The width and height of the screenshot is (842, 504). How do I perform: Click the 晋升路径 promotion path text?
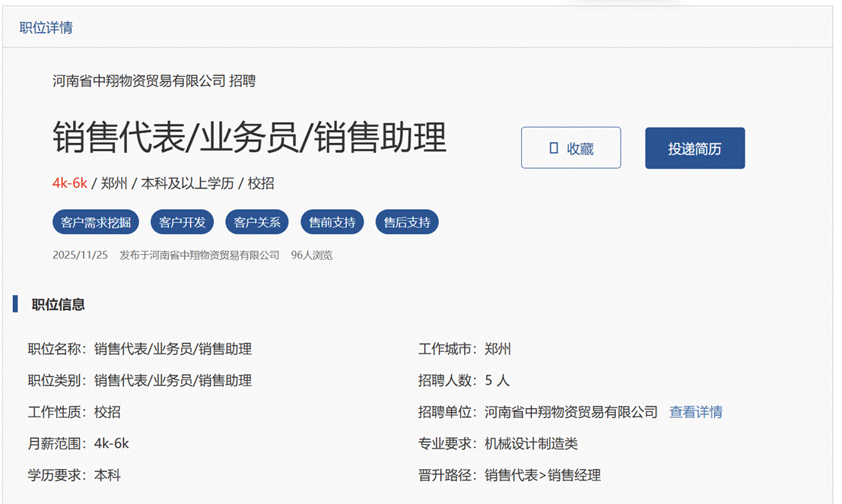(509, 476)
